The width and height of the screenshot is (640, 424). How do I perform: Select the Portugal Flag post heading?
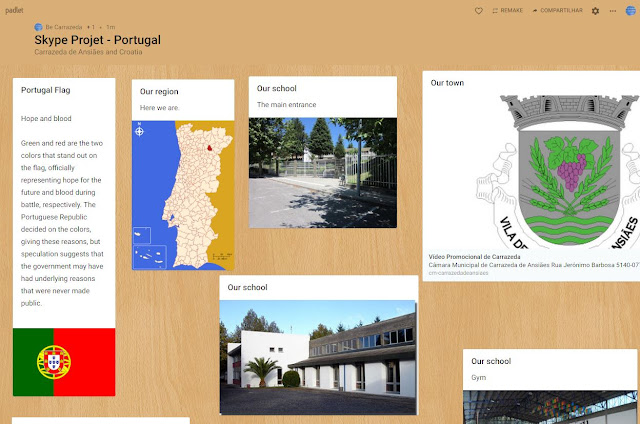coord(46,90)
